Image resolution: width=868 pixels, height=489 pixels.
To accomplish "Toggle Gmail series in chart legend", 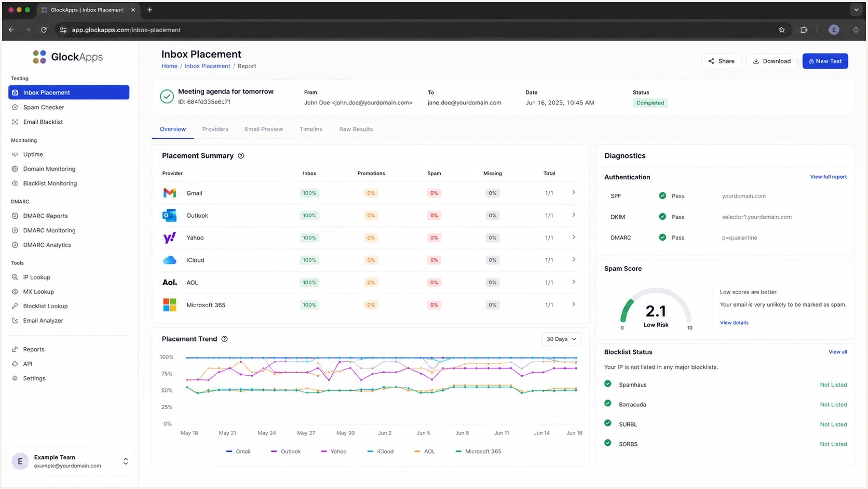I will (238, 452).
